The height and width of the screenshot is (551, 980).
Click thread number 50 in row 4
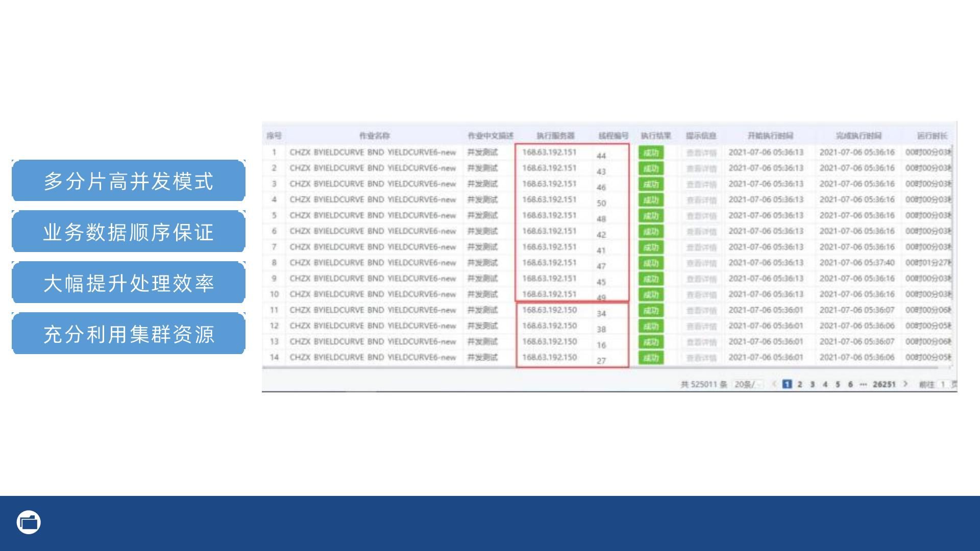pyautogui.click(x=601, y=203)
